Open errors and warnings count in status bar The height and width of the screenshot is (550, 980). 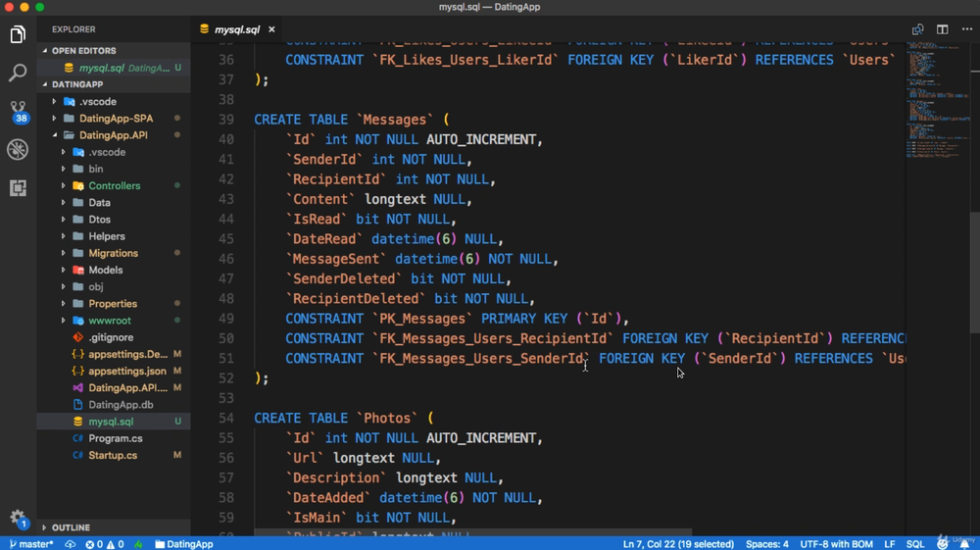pyautogui.click(x=105, y=544)
